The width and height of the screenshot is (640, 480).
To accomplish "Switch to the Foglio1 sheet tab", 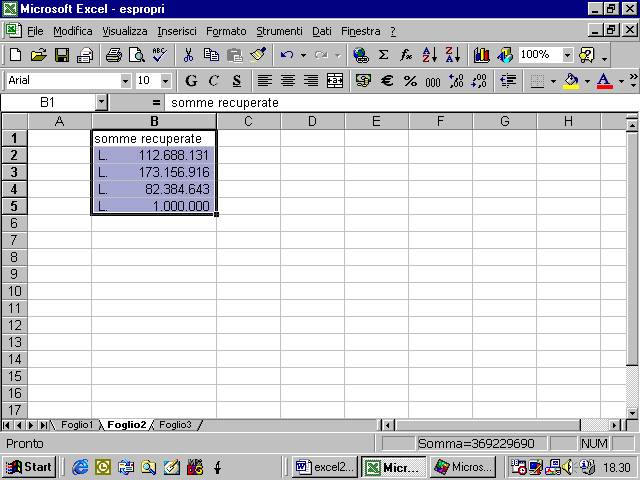I will tap(77, 425).
